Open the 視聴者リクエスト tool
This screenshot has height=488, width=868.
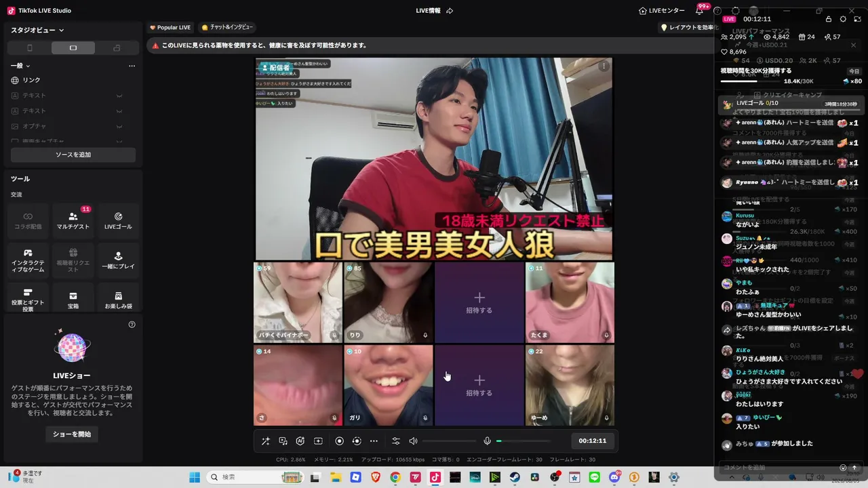(x=73, y=260)
